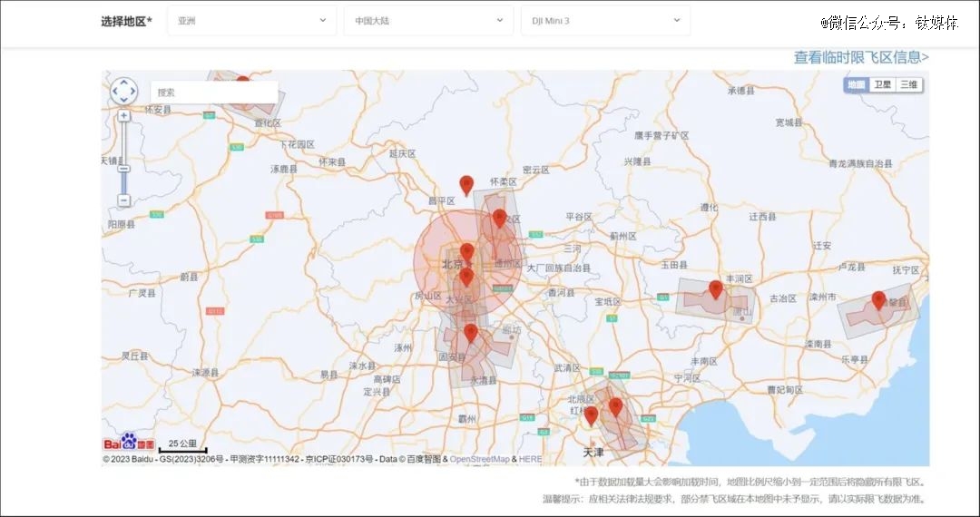This screenshot has height=517, width=980.
Task: Click the 乐亭县 map label
Action: click(855, 360)
